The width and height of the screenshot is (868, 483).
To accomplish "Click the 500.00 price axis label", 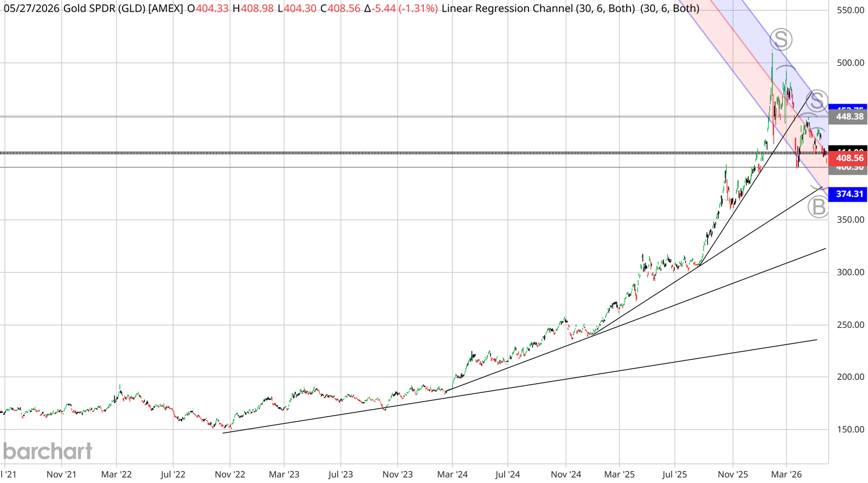I will click(x=850, y=63).
